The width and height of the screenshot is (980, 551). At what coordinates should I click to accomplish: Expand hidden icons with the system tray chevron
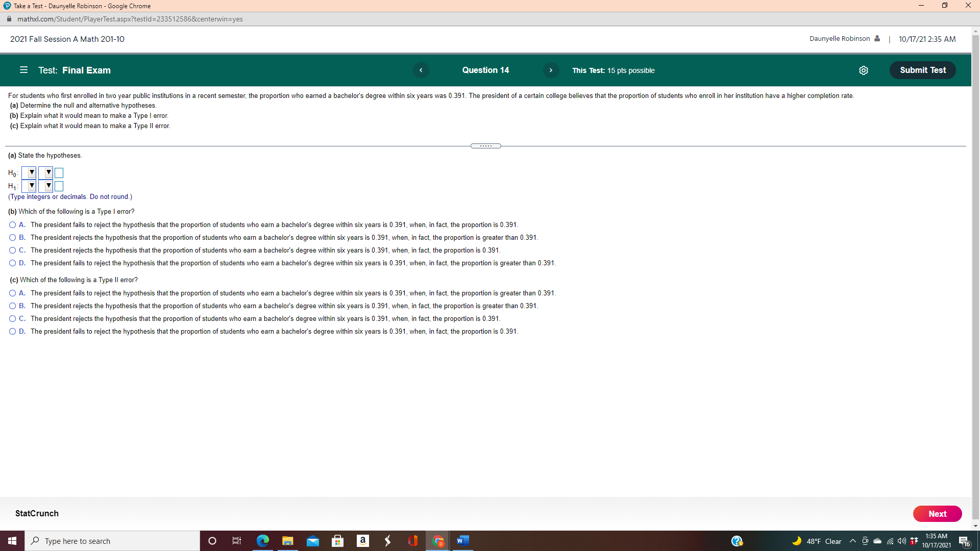[x=852, y=541]
